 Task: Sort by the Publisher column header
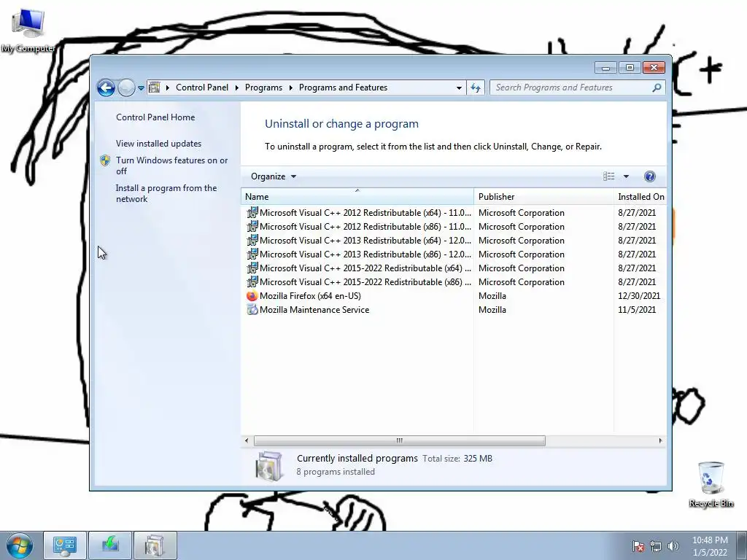(543, 197)
